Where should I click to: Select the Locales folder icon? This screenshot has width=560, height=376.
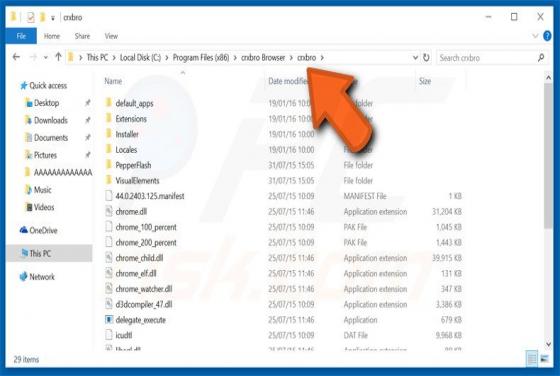[109, 149]
